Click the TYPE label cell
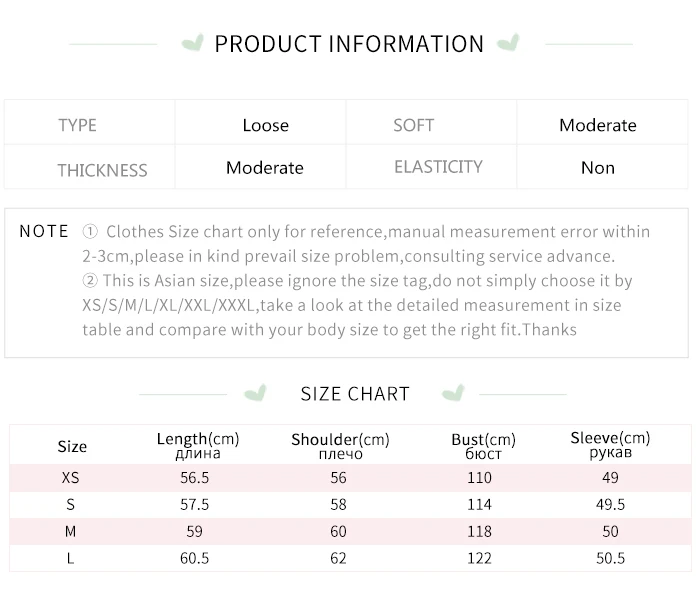Image resolution: width=700 pixels, height=603 pixels. click(78, 125)
